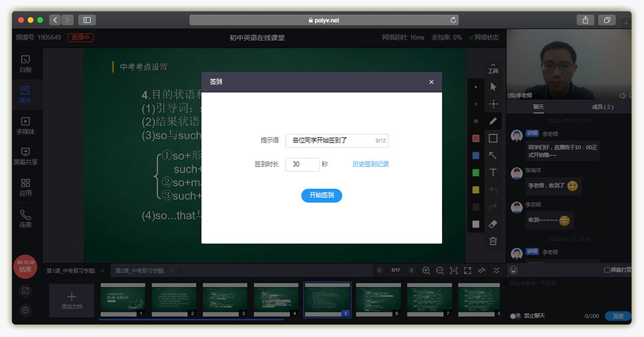
Task: Select the pencil drawing tool
Action: click(493, 121)
